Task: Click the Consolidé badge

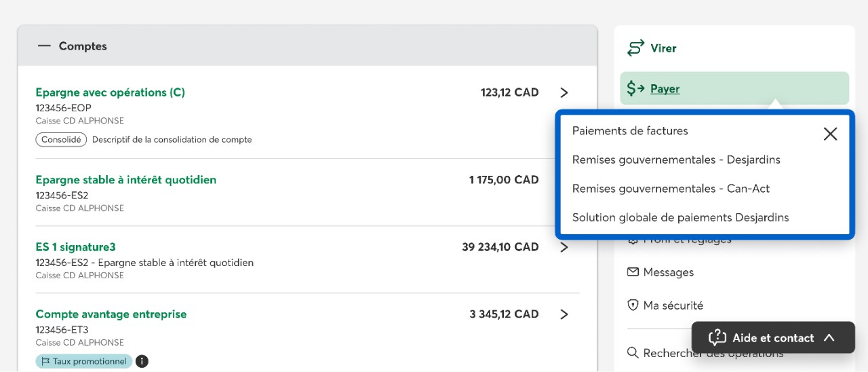Action: [x=61, y=140]
